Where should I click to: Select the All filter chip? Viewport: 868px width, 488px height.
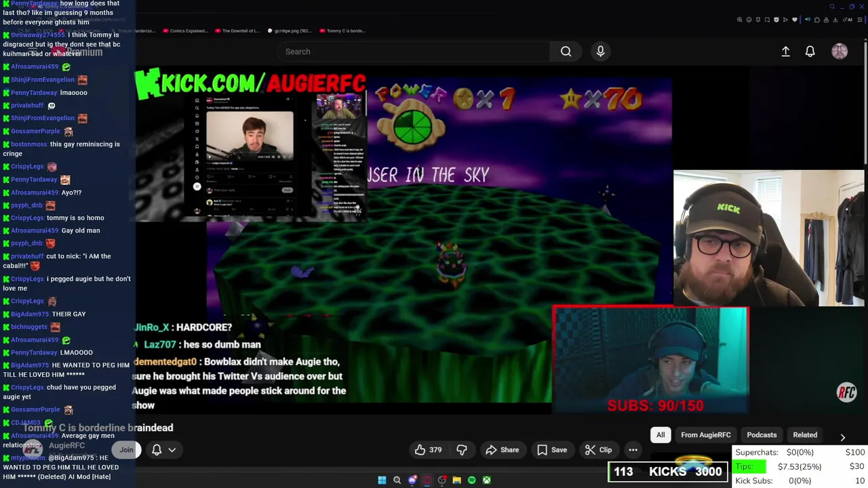coord(660,435)
